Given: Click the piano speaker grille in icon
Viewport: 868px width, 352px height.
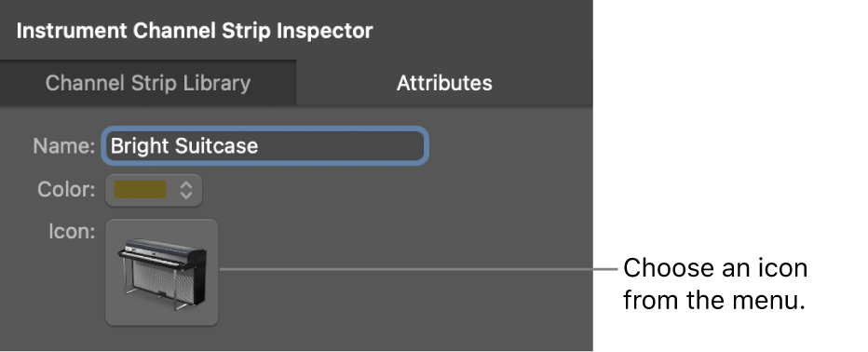Looking at the screenshot, I should 165,280.
